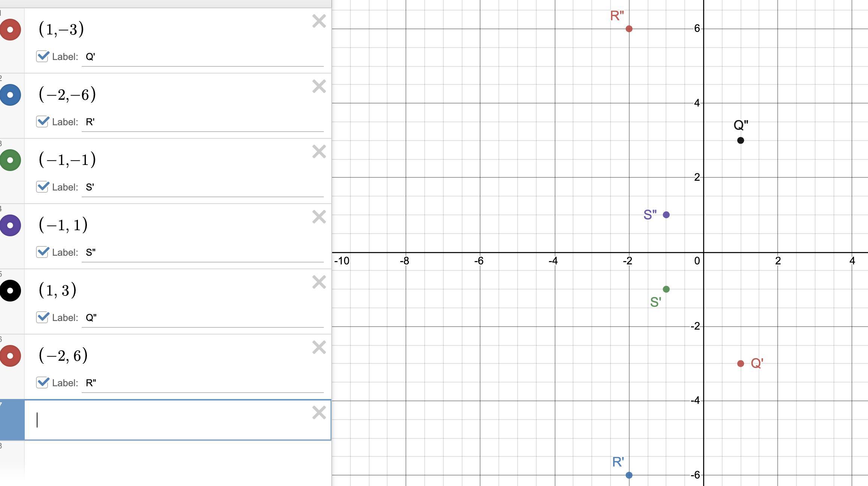The width and height of the screenshot is (868, 486).
Task: Uncheck Label checkbox for Q'
Action: [x=42, y=57]
